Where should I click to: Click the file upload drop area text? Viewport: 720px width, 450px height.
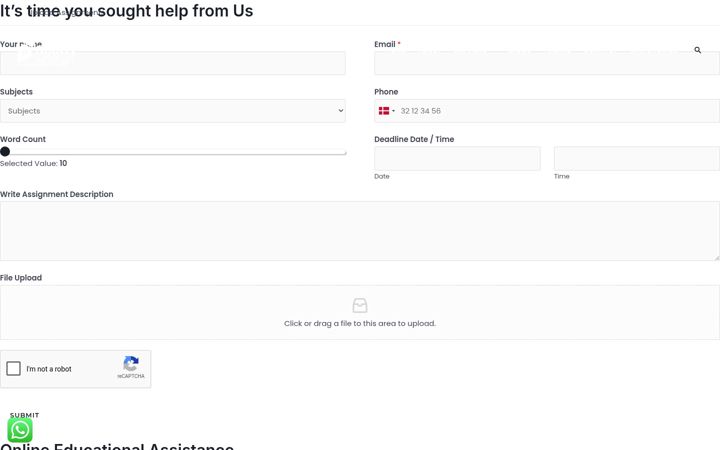[360, 323]
